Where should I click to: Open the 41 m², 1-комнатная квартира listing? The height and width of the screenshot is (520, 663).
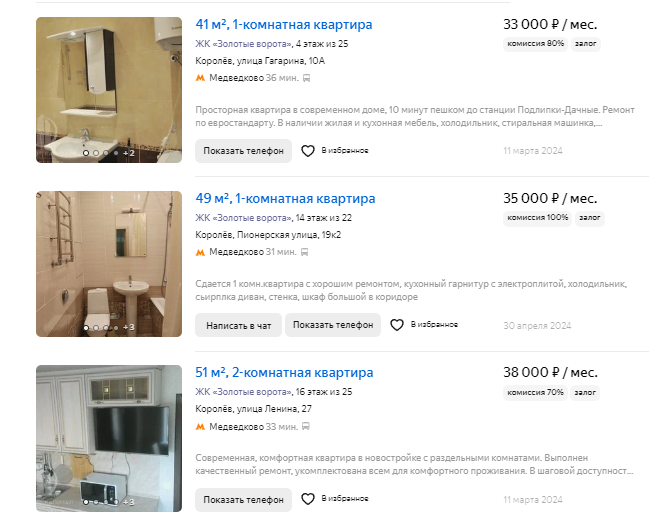284,25
